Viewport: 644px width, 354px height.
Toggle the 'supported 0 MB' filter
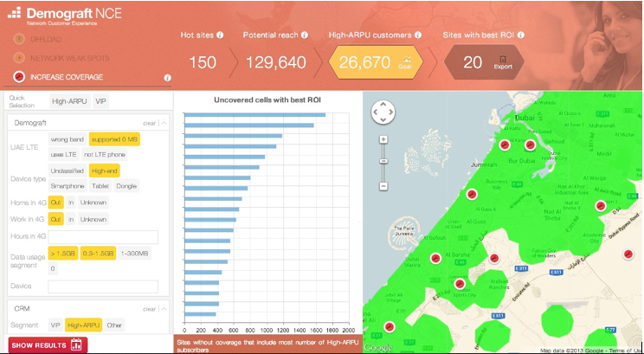tap(114, 139)
